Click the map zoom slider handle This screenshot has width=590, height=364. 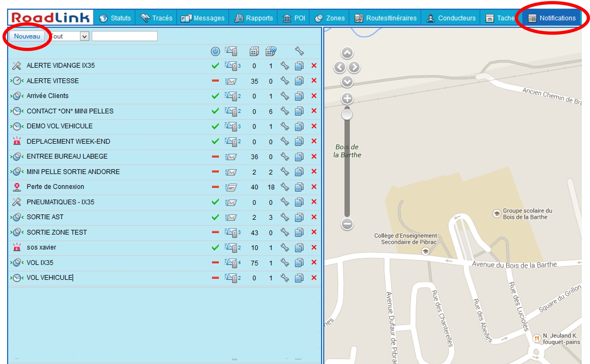tap(347, 114)
